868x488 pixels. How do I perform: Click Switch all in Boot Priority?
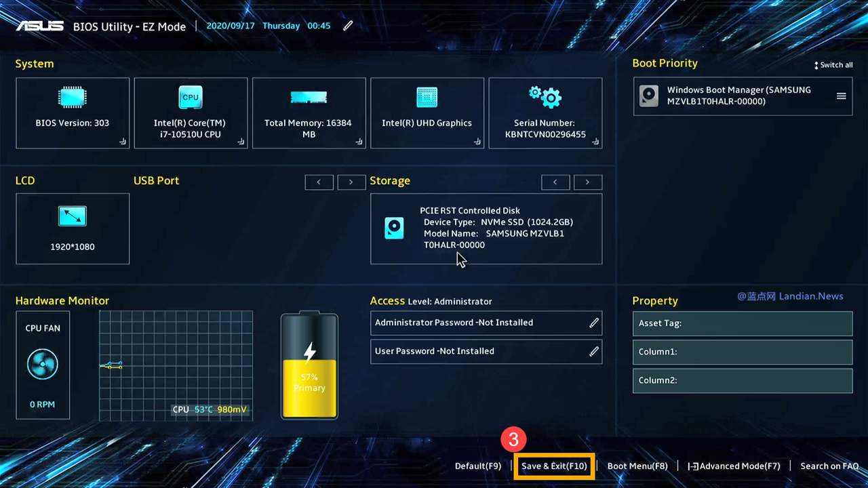(x=833, y=65)
